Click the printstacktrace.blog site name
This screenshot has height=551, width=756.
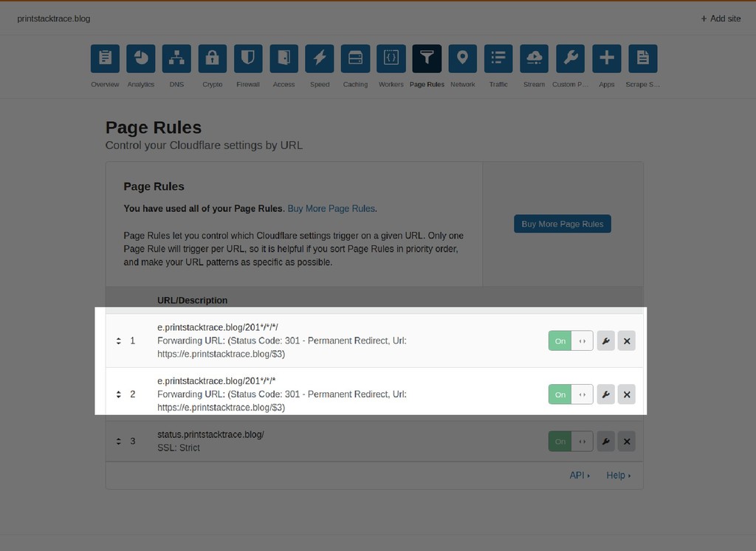click(53, 18)
